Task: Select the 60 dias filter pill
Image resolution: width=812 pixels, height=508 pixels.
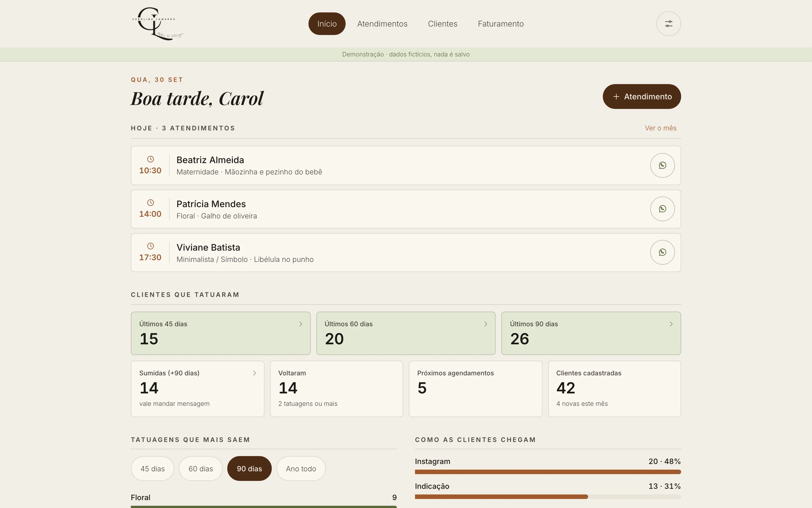Action: (201, 469)
